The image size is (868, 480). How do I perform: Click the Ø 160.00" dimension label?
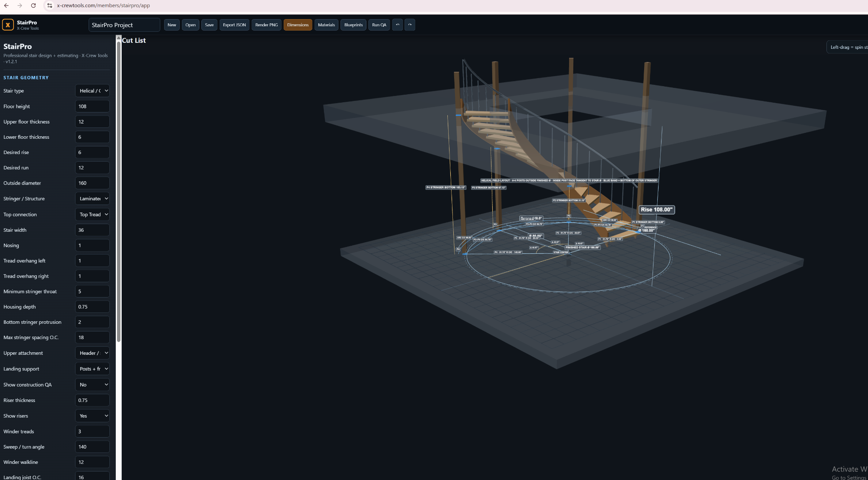(646, 230)
